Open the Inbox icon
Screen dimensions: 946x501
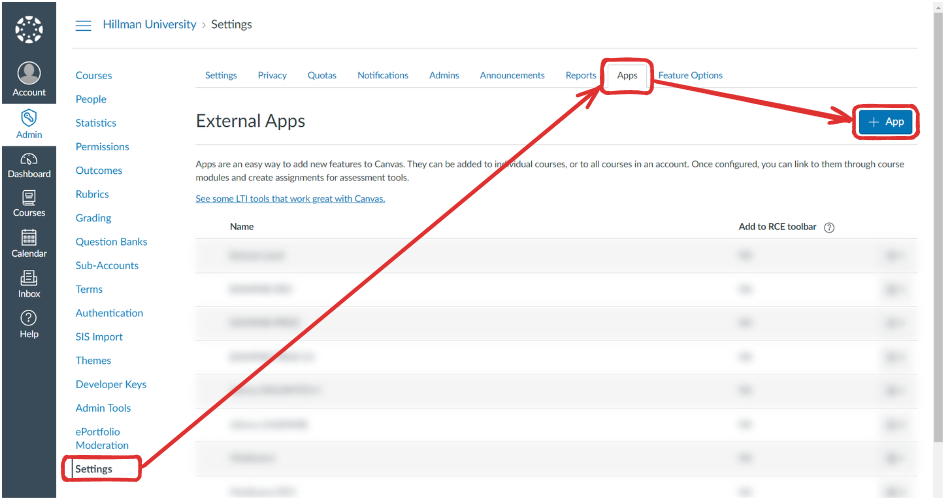coord(29,278)
